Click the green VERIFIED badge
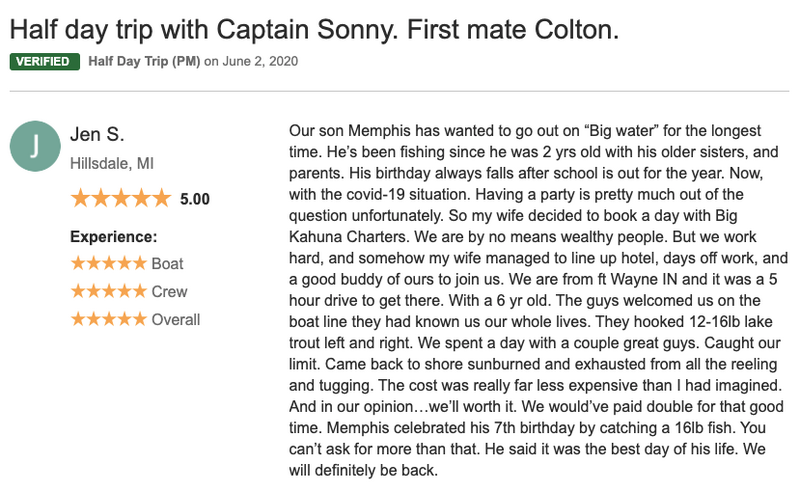800x491 pixels. 44,61
